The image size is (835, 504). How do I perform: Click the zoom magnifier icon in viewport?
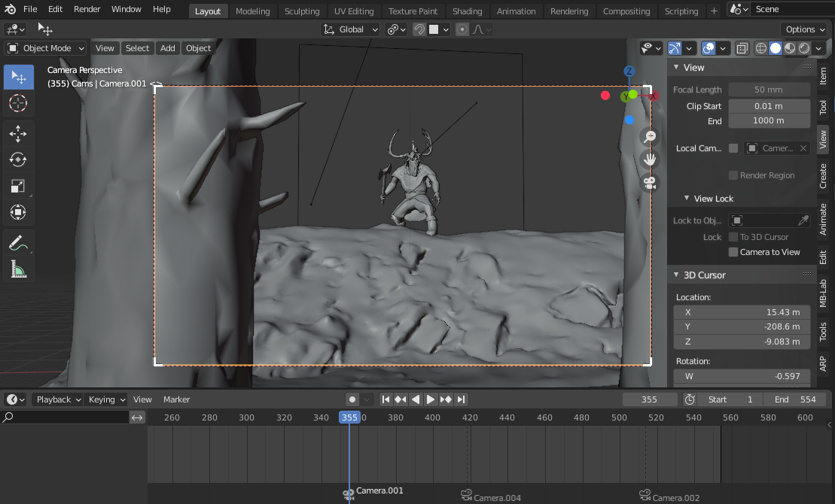[x=649, y=136]
